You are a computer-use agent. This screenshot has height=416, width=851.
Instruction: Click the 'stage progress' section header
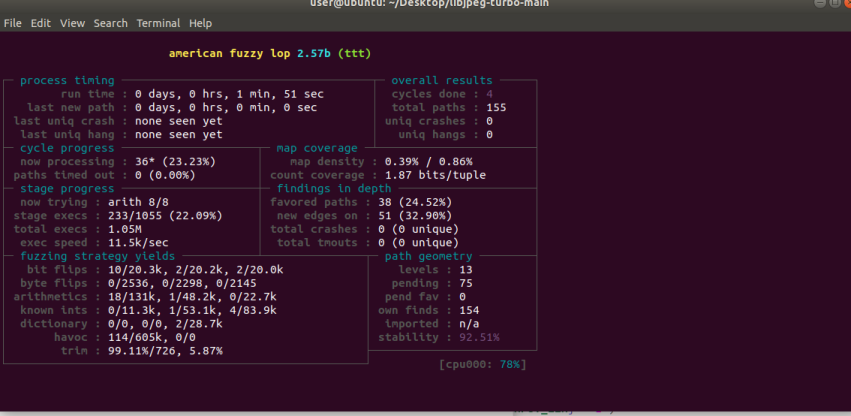click(x=67, y=189)
